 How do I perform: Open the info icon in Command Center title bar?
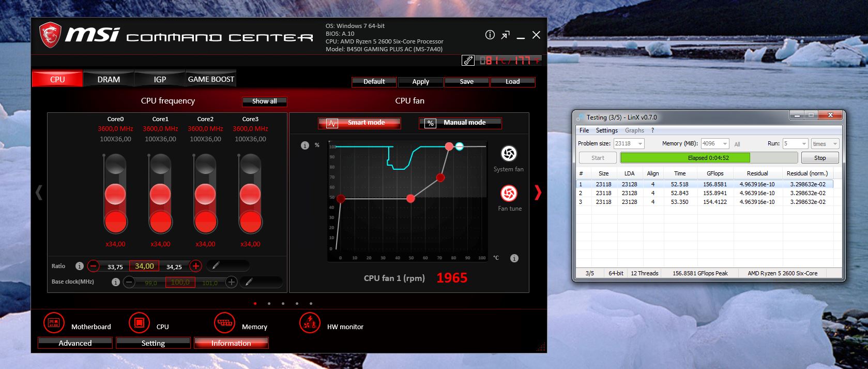[490, 35]
